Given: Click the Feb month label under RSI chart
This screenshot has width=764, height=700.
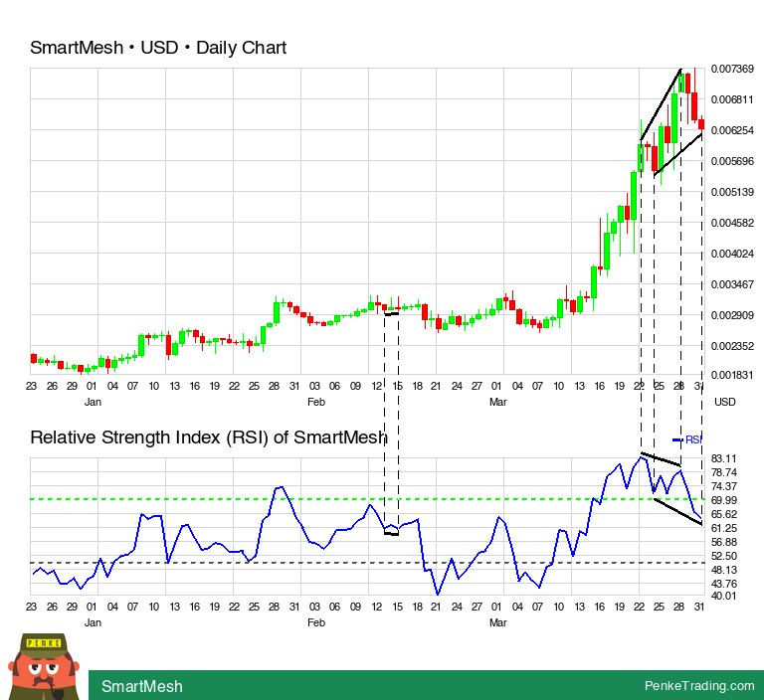Looking at the screenshot, I should coord(316,622).
